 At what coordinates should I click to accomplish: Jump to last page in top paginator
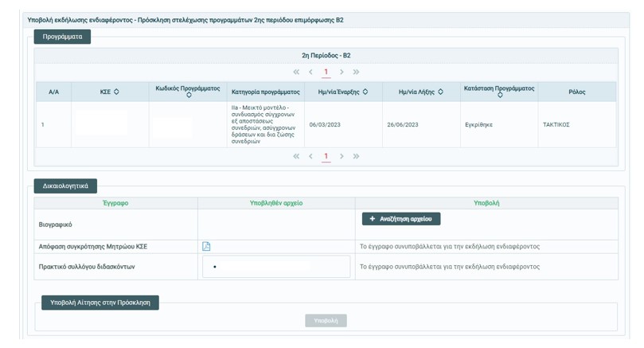pyautogui.click(x=356, y=72)
